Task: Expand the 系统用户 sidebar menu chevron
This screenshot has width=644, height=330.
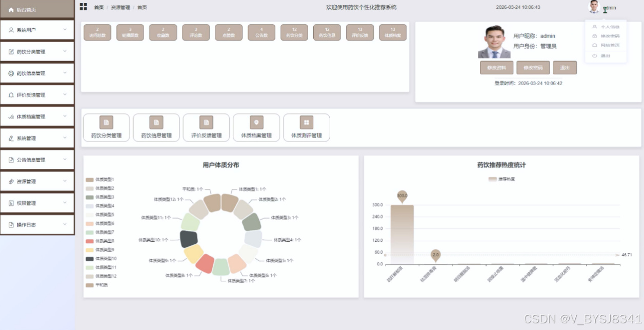Action: tap(65, 30)
